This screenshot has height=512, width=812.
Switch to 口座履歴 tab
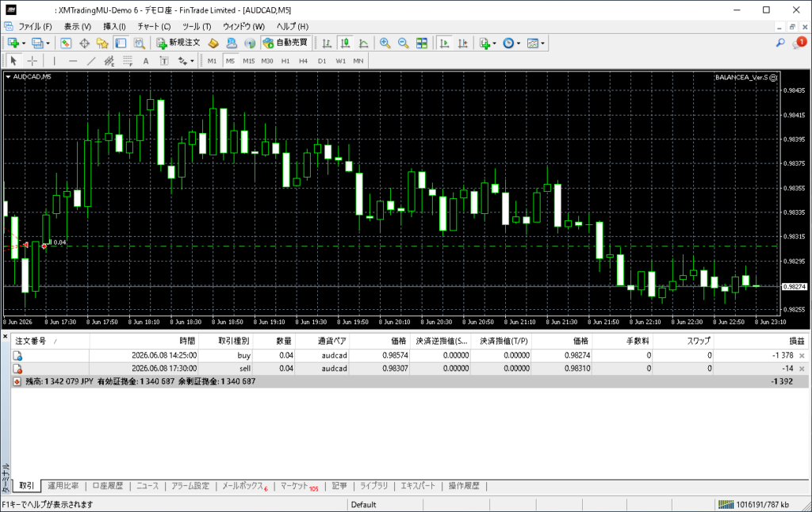tap(108, 486)
